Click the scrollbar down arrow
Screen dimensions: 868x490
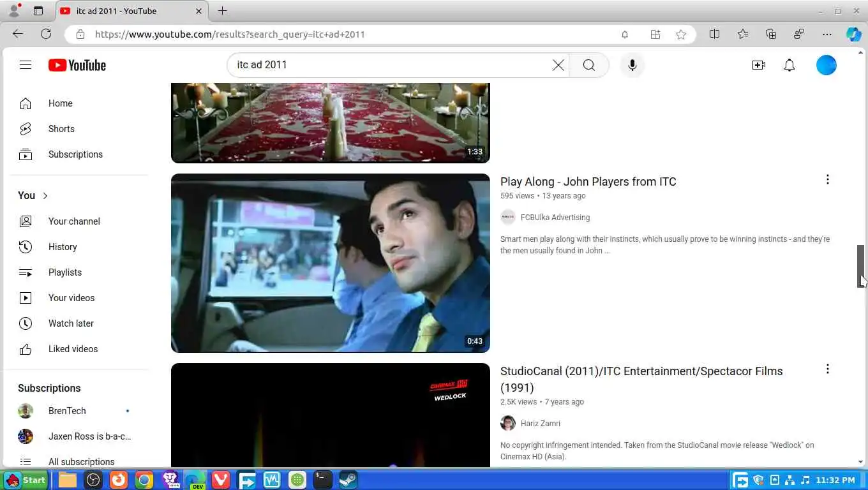pos(861,462)
